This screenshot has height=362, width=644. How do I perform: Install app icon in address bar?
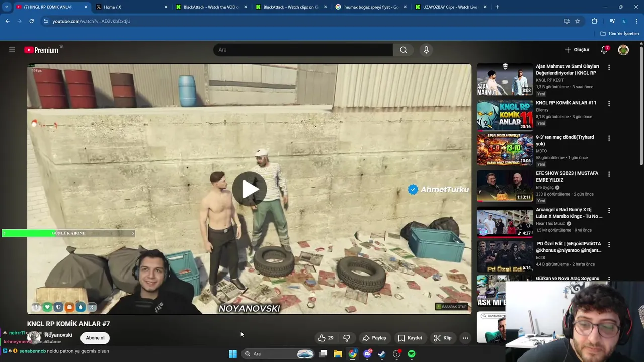click(567, 21)
